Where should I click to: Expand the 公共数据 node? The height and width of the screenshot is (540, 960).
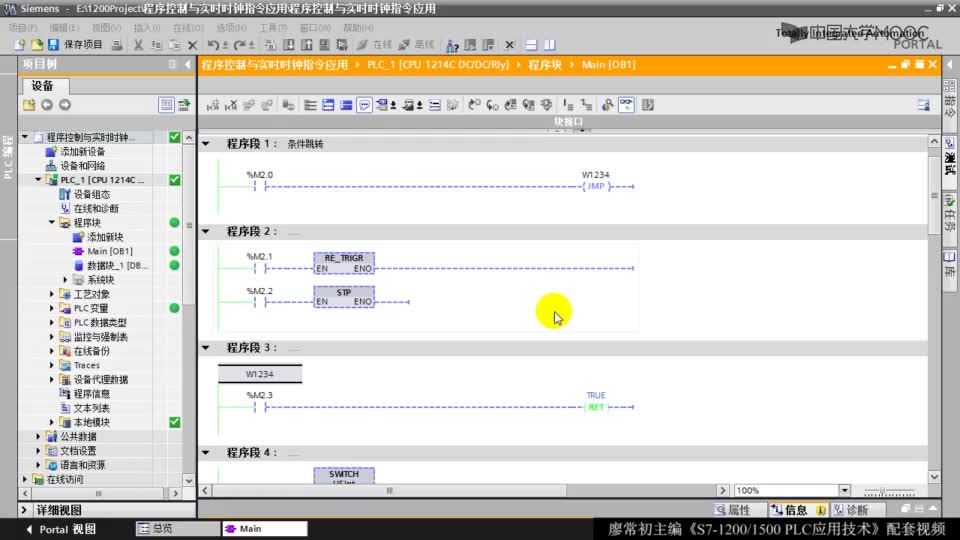(x=38, y=437)
